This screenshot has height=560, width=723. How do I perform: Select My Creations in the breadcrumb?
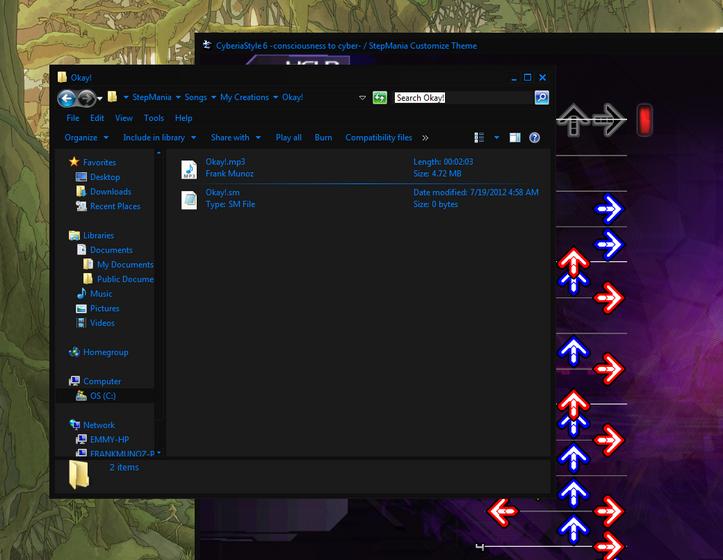(x=244, y=97)
